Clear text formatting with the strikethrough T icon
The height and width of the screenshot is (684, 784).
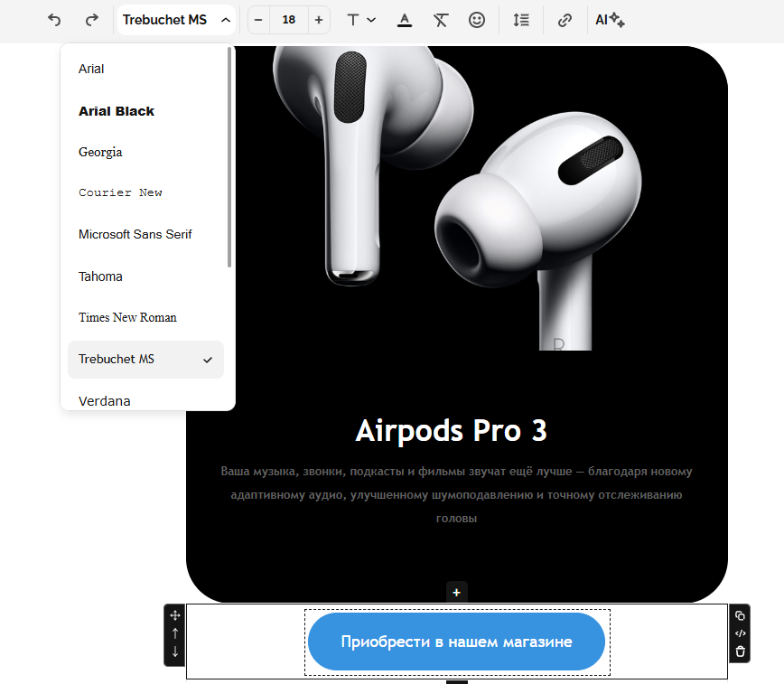pyautogui.click(x=440, y=20)
